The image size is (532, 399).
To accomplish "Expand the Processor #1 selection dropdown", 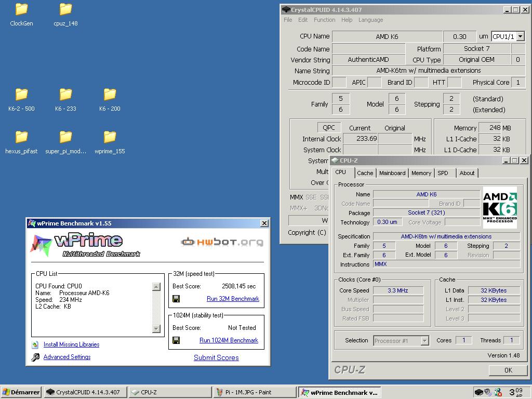I will click(424, 340).
